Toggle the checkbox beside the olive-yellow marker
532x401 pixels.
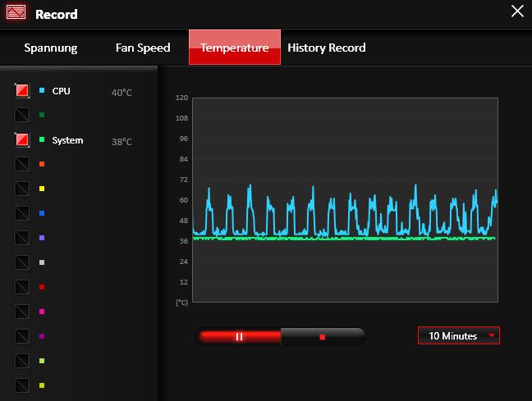(22, 385)
